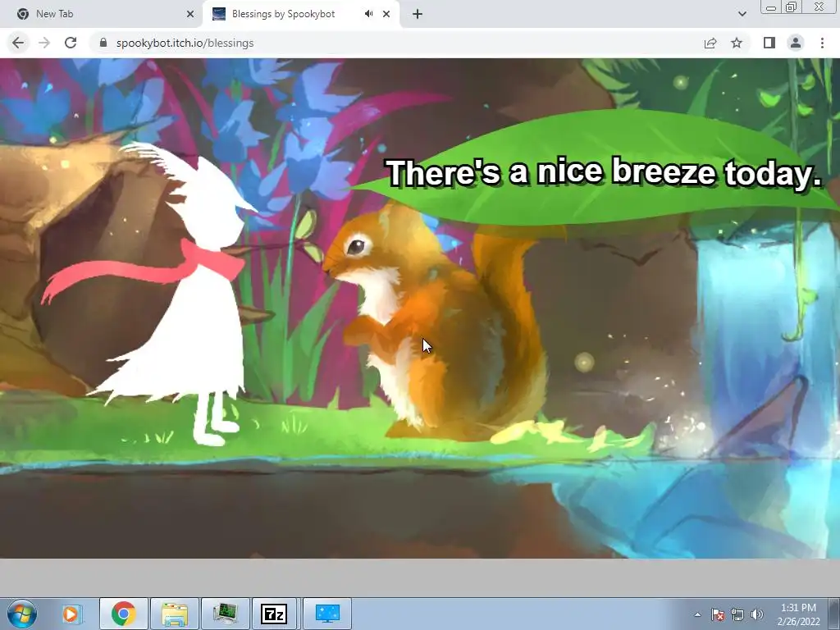This screenshot has width=840, height=630.
Task: Open 7-Zip from the taskbar
Action: point(274,614)
